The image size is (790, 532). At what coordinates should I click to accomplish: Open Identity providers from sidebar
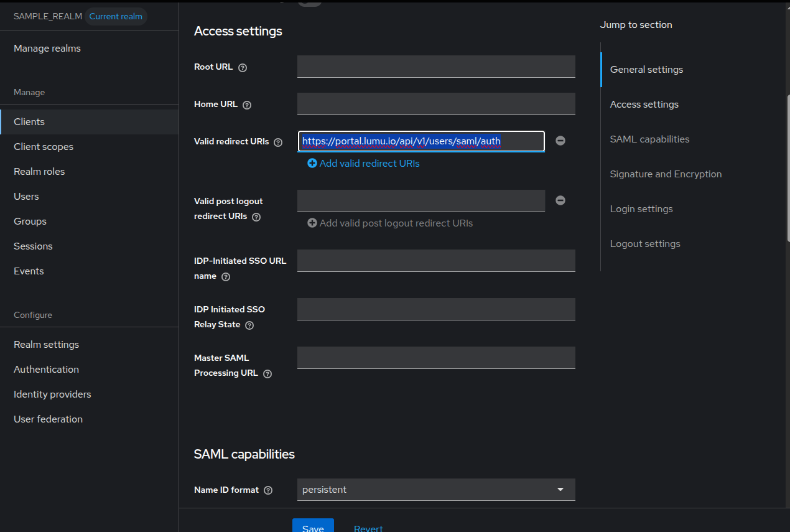(52, 394)
